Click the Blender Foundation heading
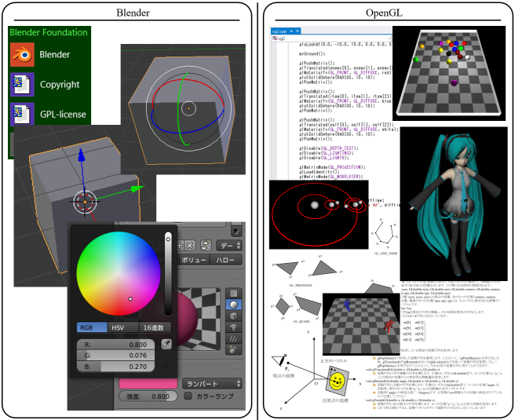The width and height of the screenshot is (515, 420). pyautogui.click(x=49, y=32)
